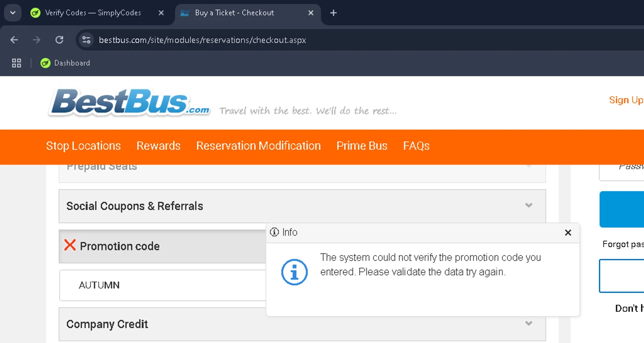The width and height of the screenshot is (644, 343).
Task: Select the promotion code error message text
Action: click(x=431, y=265)
